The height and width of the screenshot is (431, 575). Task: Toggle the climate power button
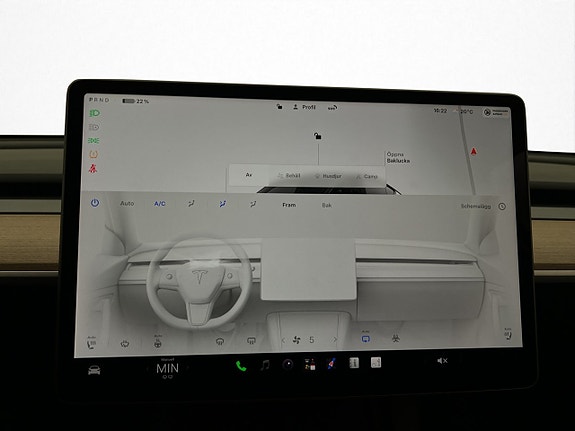pos(95,203)
